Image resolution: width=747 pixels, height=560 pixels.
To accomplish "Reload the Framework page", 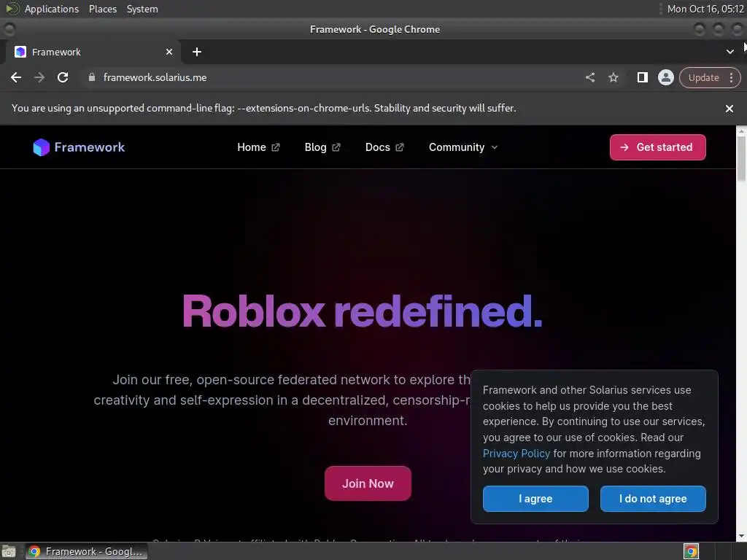I will [63, 77].
